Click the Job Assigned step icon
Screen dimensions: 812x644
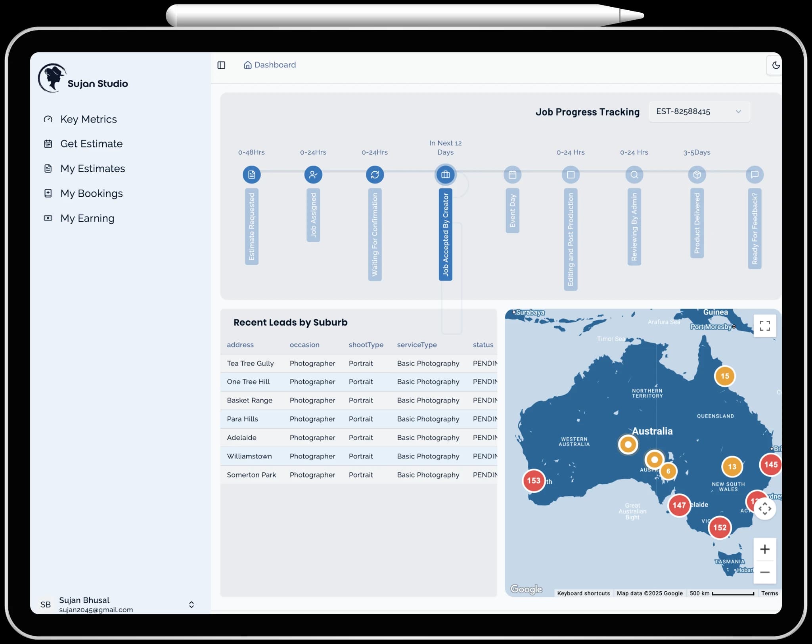point(313,174)
